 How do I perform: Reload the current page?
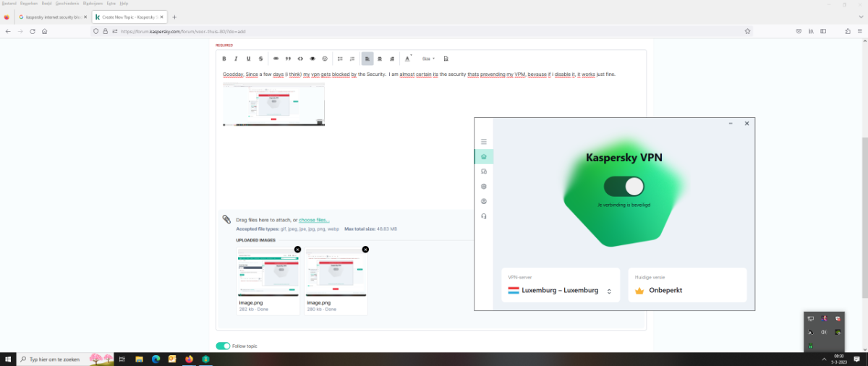click(x=33, y=31)
